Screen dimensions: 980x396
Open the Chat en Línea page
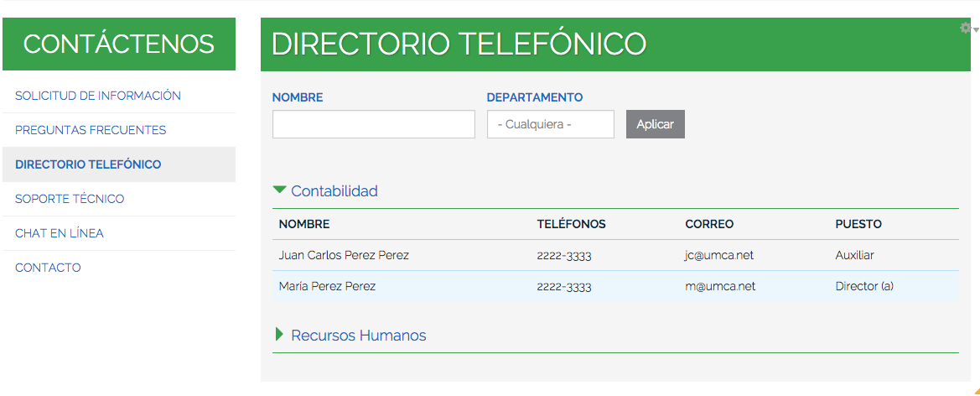[x=60, y=233]
